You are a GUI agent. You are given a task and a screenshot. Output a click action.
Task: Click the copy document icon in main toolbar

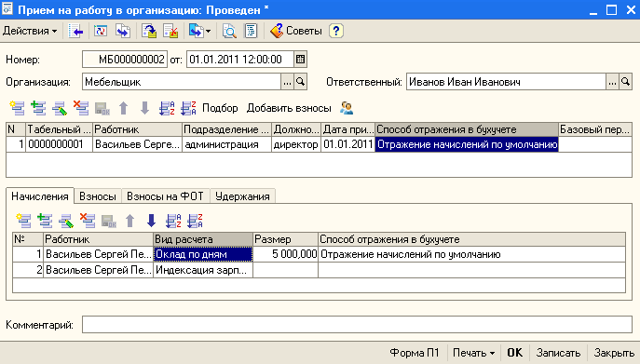pyautogui.click(x=123, y=31)
